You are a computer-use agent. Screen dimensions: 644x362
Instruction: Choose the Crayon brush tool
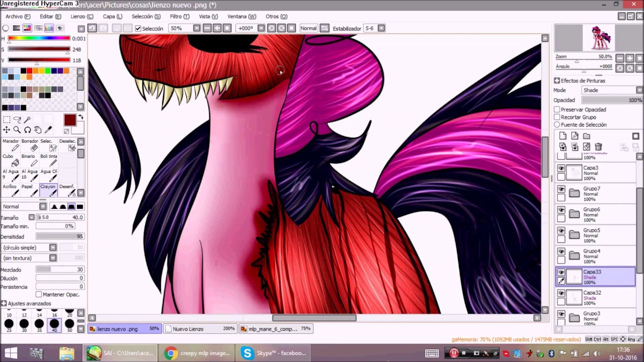[x=49, y=190]
